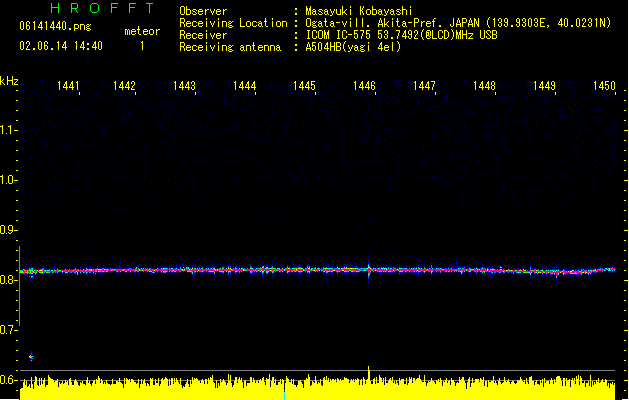Click the small echo blob near 0.65 kHz
The height and width of the screenshot is (400, 629).
coord(31,357)
